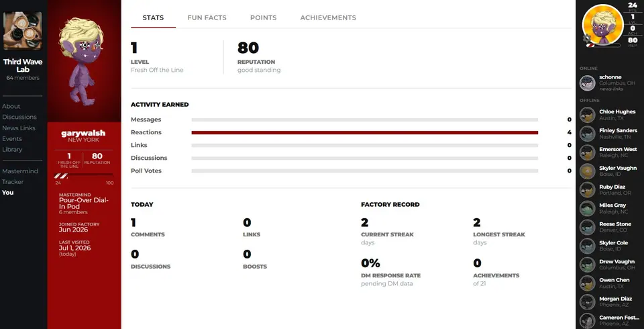Viewport: 644px width, 329px height.
Task: Switch to the ACHIEVEMENTS tab
Action: [328, 17]
